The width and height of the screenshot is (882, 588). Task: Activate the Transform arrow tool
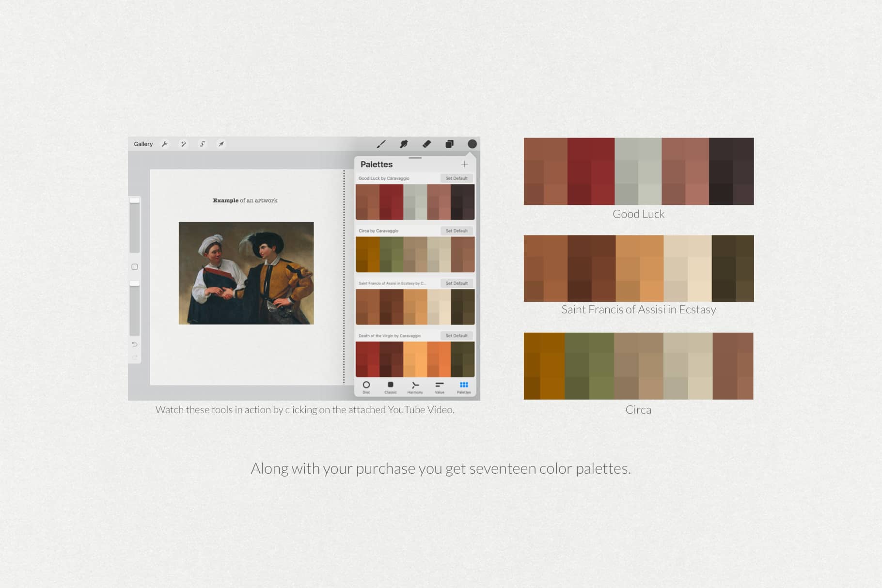tap(221, 144)
